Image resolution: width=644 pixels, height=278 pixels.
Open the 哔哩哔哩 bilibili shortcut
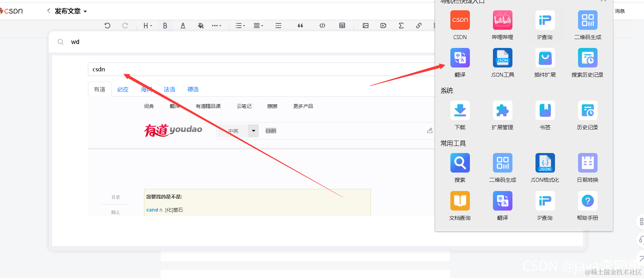pyautogui.click(x=503, y=20)
